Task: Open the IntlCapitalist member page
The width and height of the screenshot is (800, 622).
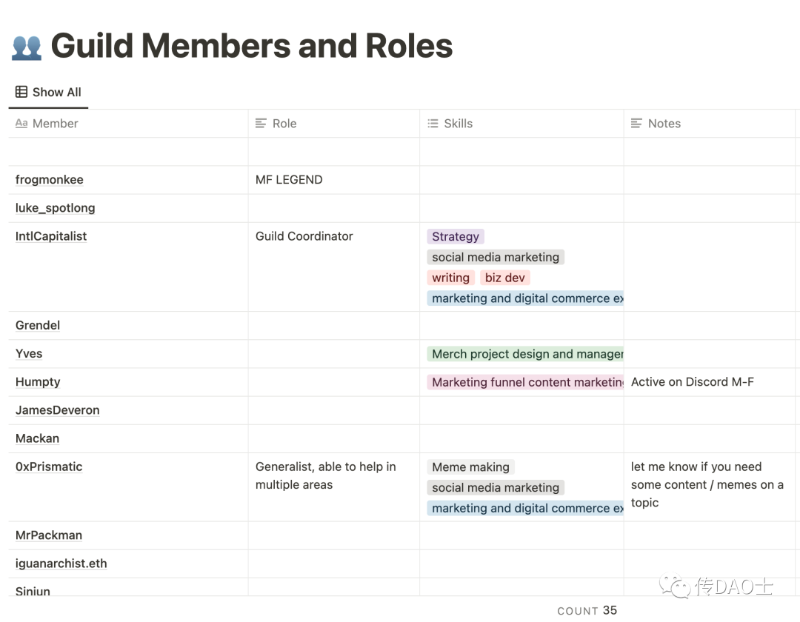Action: (51, 237)
